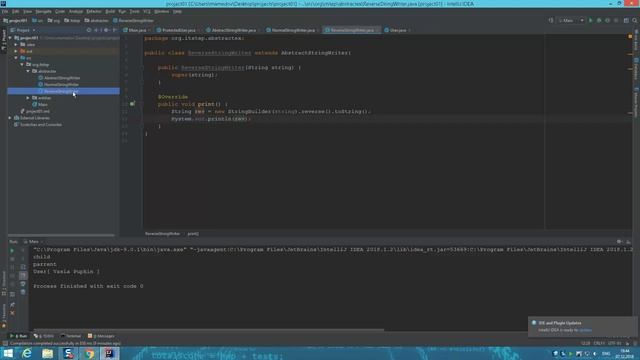This screenshot has width=640, height=360.
Task: Click Project panel horizontal scrollbar
Action: pyautogui.click(x=61, y=235)
